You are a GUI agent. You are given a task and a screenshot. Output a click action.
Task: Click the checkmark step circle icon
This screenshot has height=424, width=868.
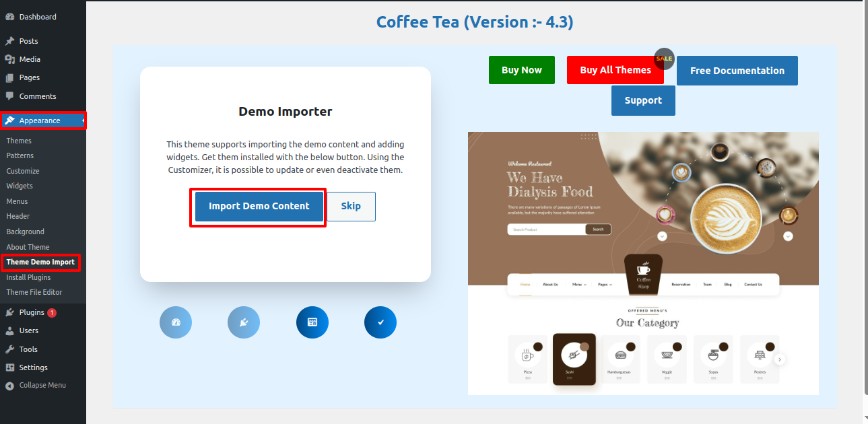(380, 322)
